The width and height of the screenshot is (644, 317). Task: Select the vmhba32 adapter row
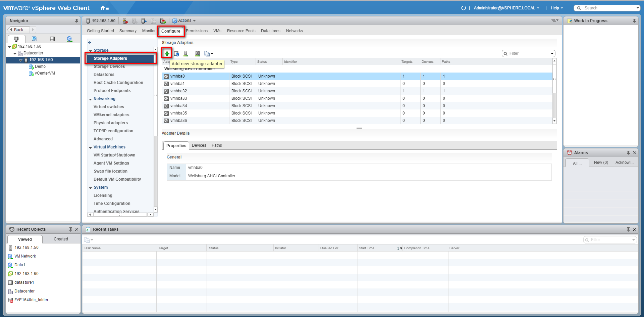coord(357,91)
